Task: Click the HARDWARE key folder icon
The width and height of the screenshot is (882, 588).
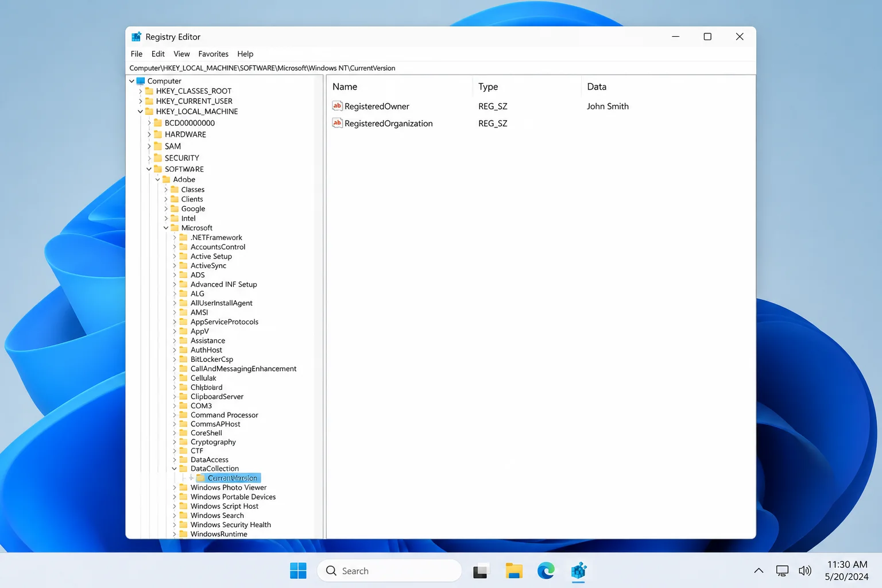Action: (158, 134)
